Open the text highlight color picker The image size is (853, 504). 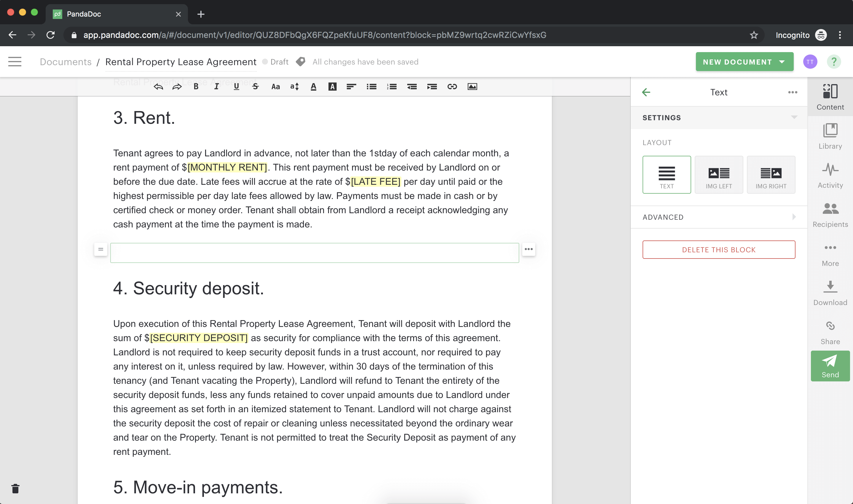click(x=332, y=86)
